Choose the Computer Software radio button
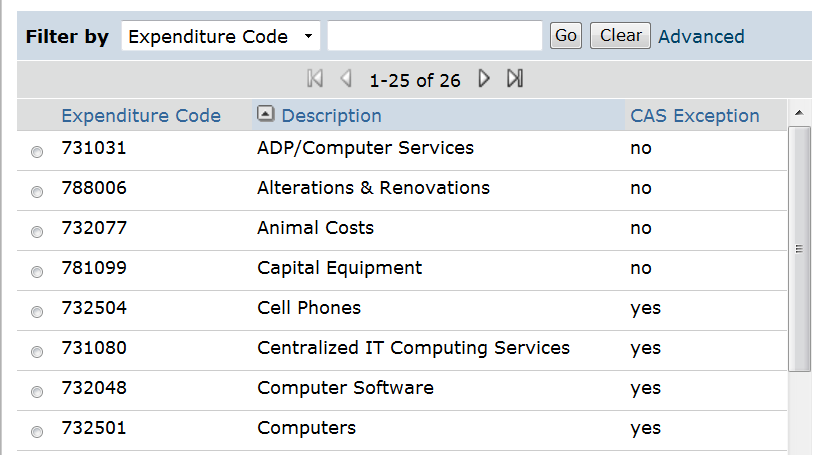814x455 pixels. [37, 392]
